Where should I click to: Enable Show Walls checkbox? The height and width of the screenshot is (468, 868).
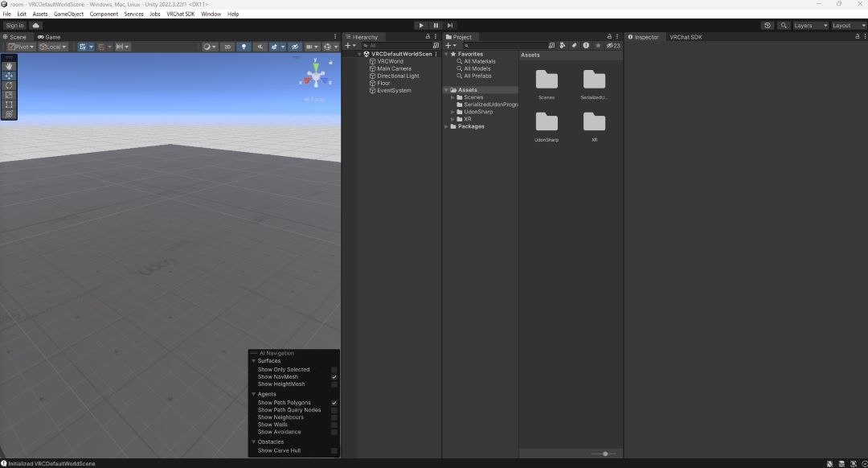tap(334, 425)
